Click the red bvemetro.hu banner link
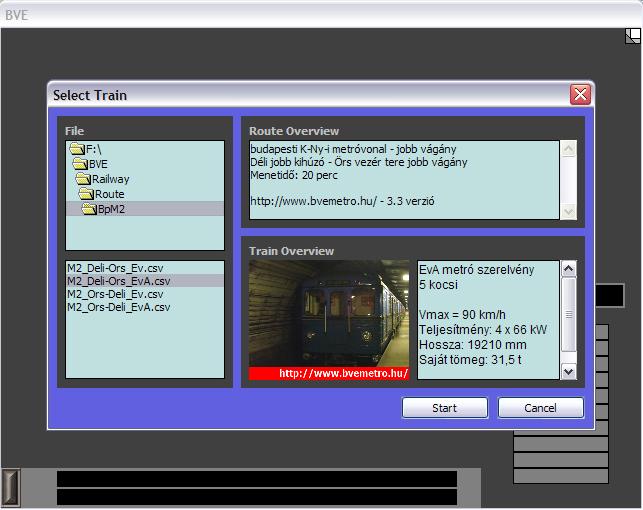 [x=329, y=373]
